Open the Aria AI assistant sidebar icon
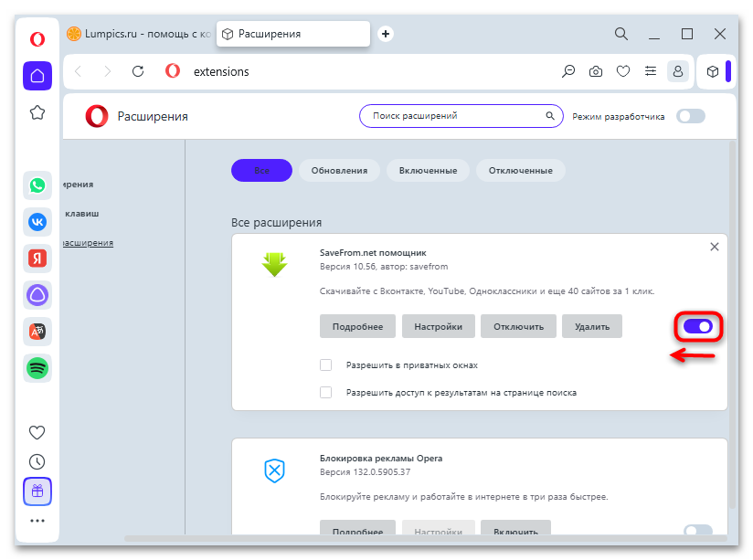This screenshot has height=560, width=753. click(37, 295)
